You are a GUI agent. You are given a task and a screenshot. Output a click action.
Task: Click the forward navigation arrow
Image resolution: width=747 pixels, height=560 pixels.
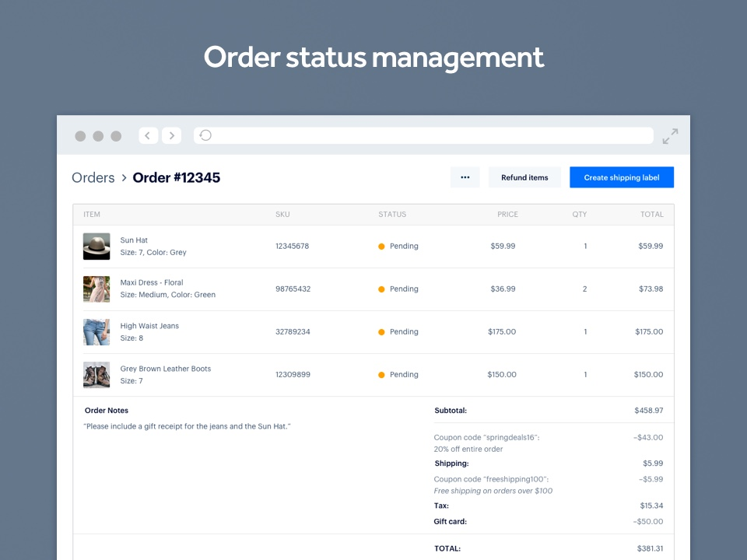click(x=171, y=135)
